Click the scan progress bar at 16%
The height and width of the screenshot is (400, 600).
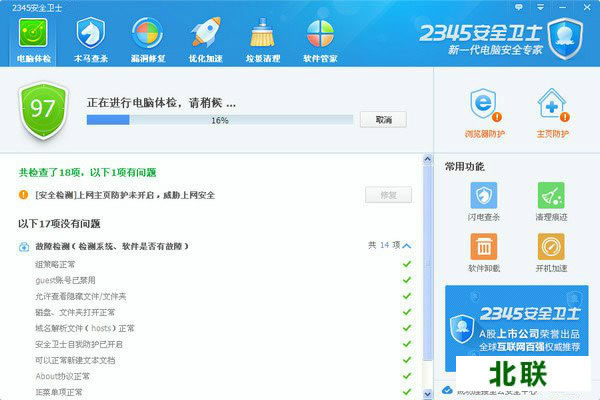coord(219,120)
